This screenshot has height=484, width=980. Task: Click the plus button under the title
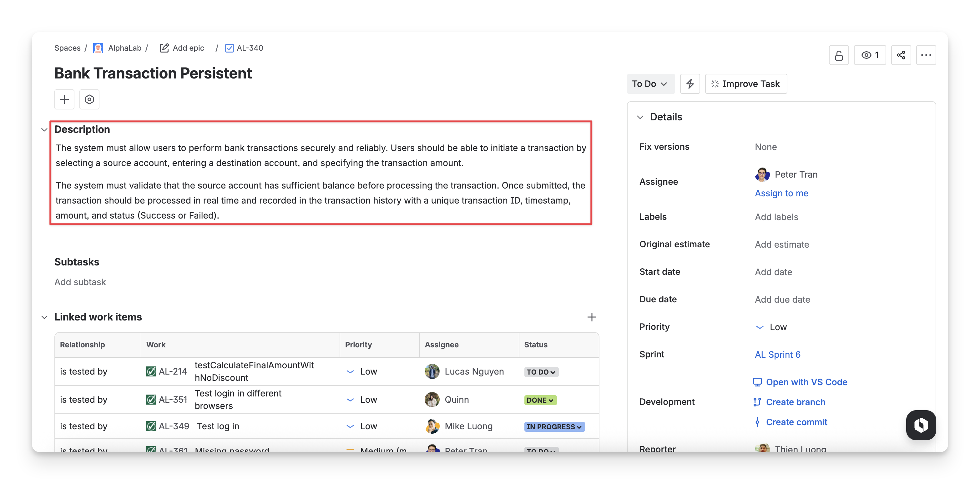(64, 100)
